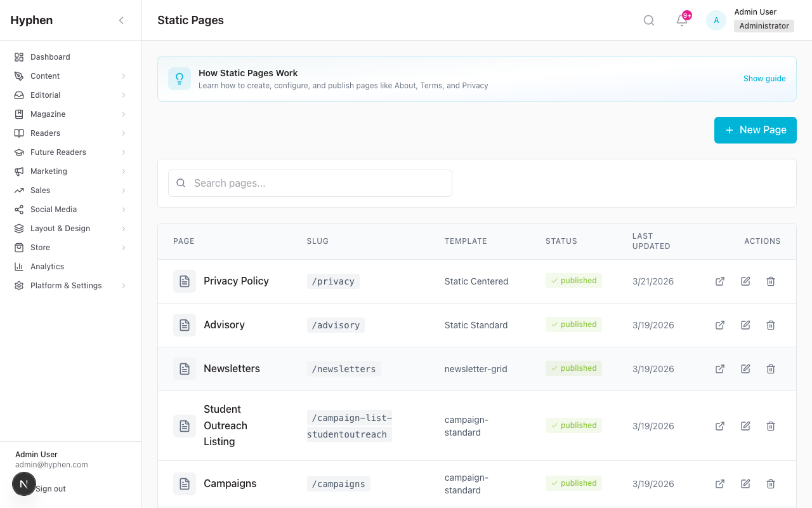Click the New Page button
812x508 pixels.
(x=755, y=130)
